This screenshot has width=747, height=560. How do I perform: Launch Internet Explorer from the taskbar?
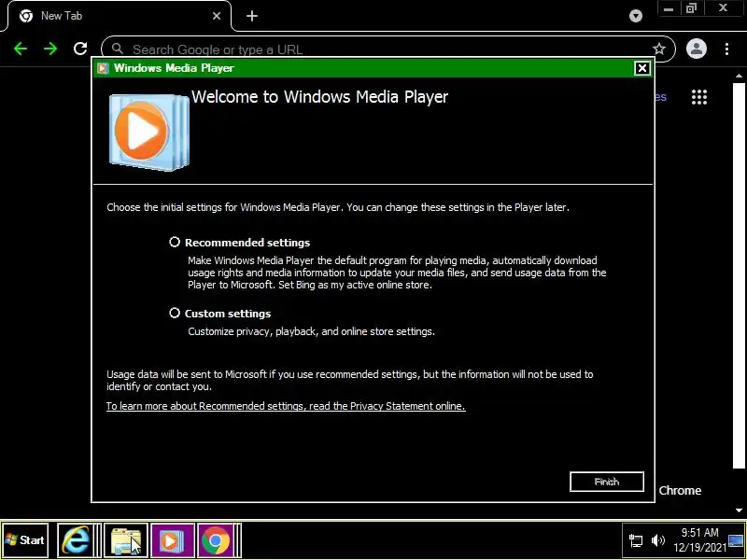(76, 540)
